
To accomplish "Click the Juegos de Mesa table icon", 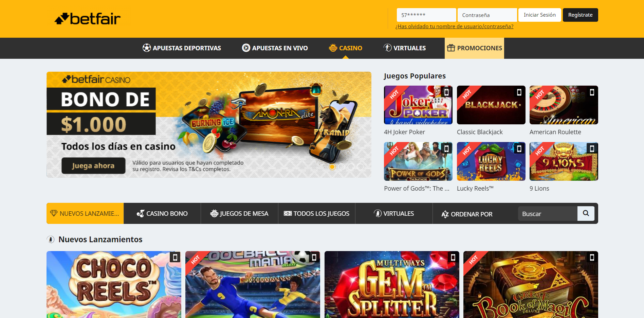I will point(214,213).
